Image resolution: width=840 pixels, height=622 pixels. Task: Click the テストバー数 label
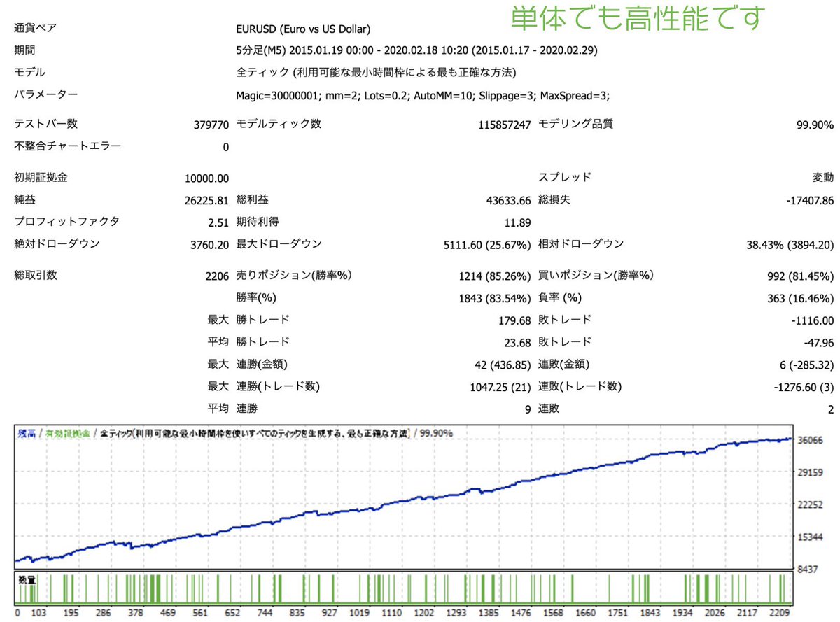(x=45, y=124)
